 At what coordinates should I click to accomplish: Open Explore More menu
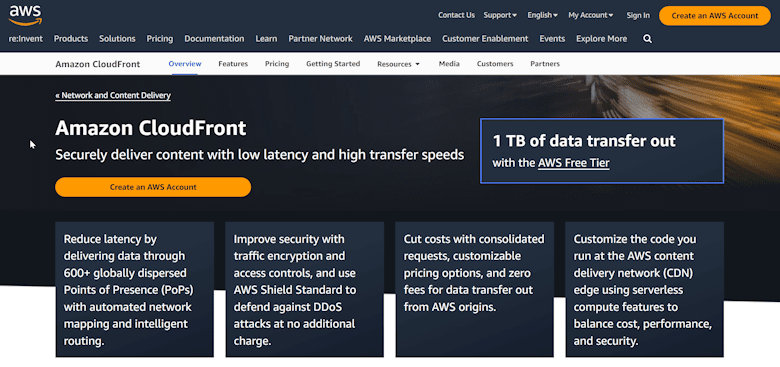click(601, 39)
